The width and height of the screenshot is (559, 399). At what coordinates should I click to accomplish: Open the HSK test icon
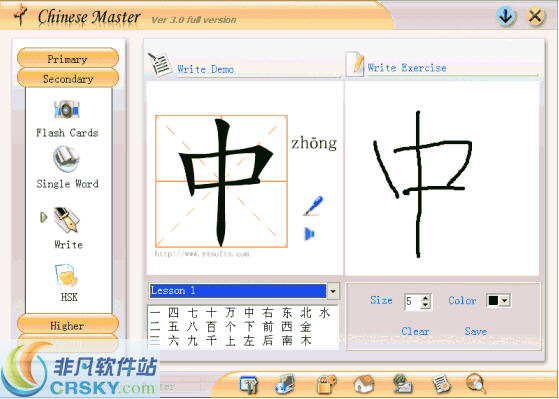point(67,276)
